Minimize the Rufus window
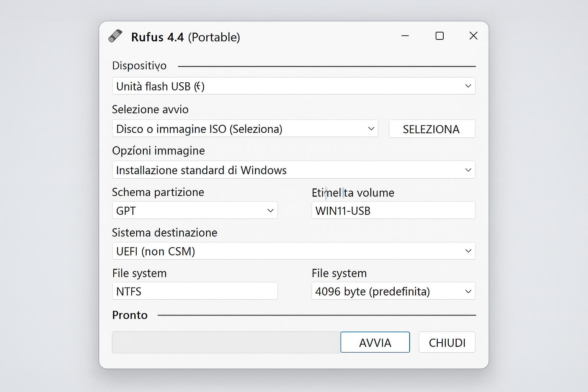Image resolution: width=588 pixels, height=392 pixels. pos(405,36)
